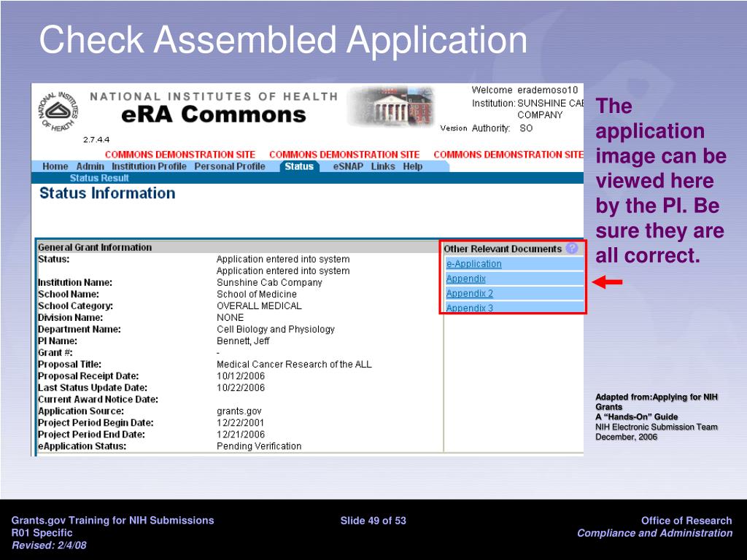
Task: Click the Status Information heading
Action: tap(107, 192)
